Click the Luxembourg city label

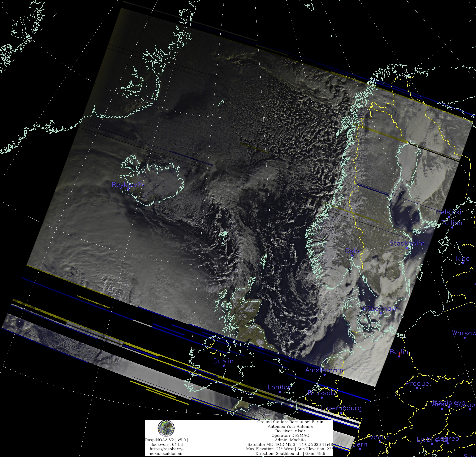(x=341, y=408)
